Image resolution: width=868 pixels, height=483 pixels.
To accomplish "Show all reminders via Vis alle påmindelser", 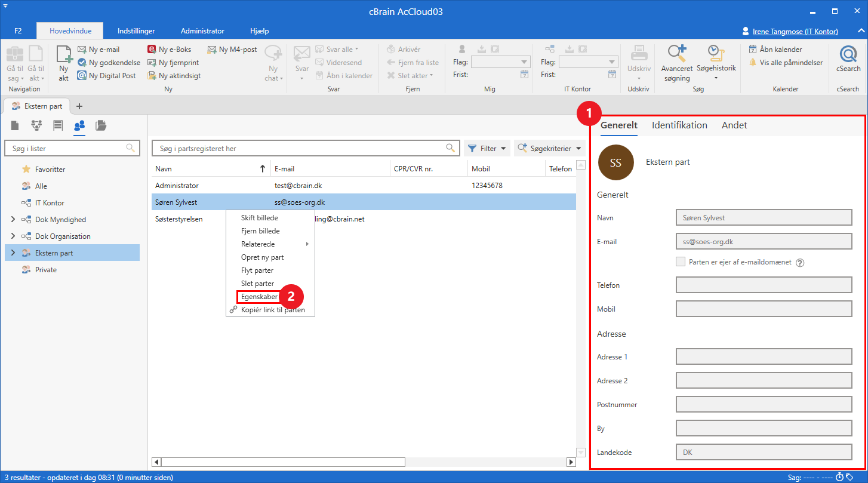I will tap(786, 63).
